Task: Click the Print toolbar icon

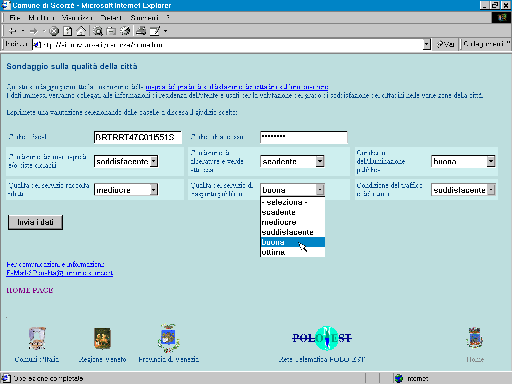Action: (141, 31)
